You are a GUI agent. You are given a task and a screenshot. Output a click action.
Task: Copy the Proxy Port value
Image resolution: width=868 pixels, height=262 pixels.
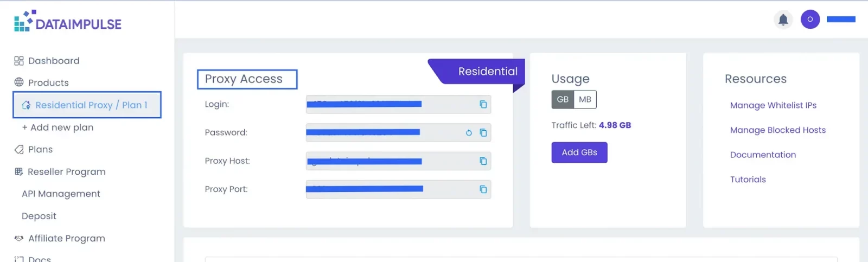click(483, 189)
